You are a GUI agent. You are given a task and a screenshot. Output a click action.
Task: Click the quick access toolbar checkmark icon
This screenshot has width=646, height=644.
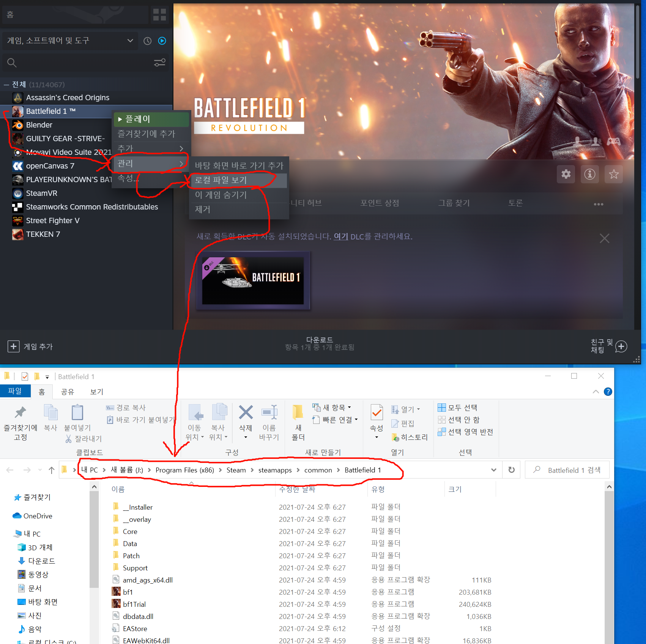pyautogui.click(x=25, y=376)
